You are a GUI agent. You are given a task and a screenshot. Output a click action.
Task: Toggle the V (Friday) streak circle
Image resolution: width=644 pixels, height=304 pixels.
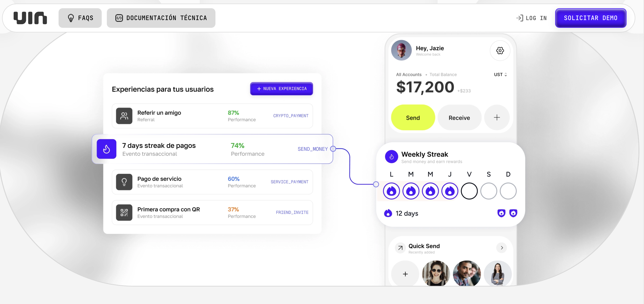(469, 191)
